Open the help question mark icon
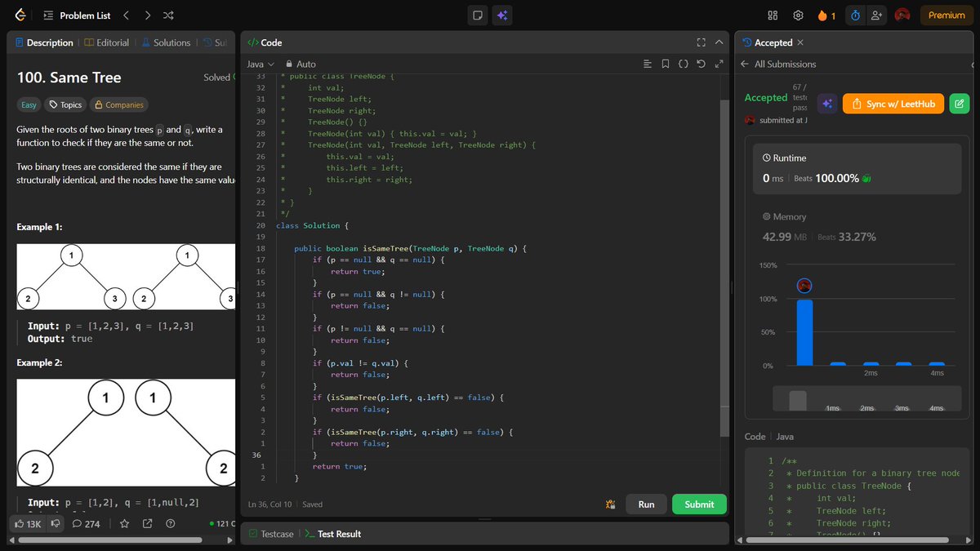This screenshot has height=551, width=980. [170, 523]
